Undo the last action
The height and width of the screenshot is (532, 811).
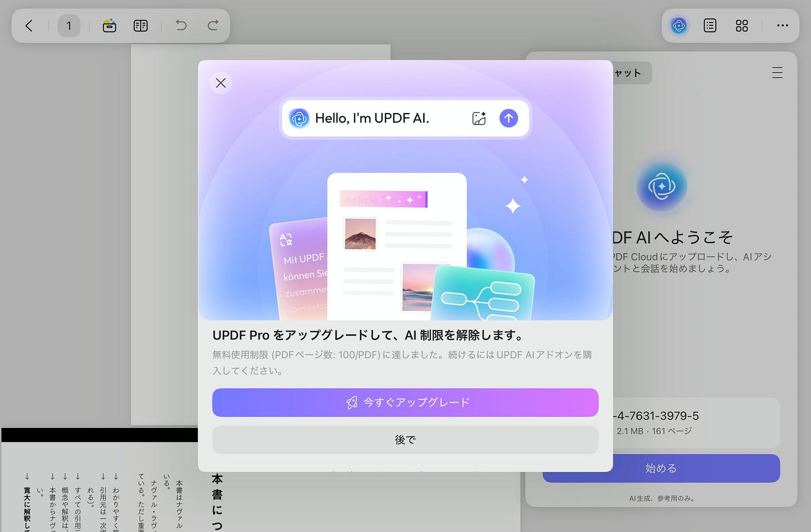pos(181,26)
